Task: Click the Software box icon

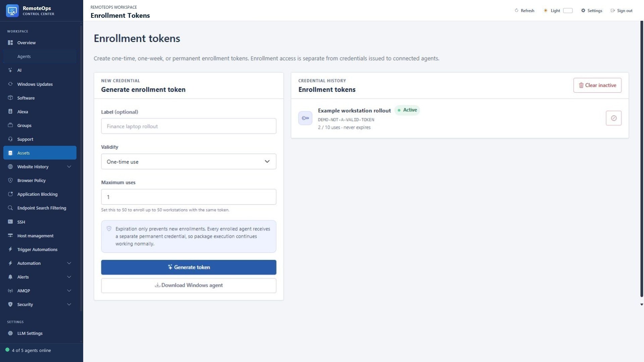Action: (10, 98)
